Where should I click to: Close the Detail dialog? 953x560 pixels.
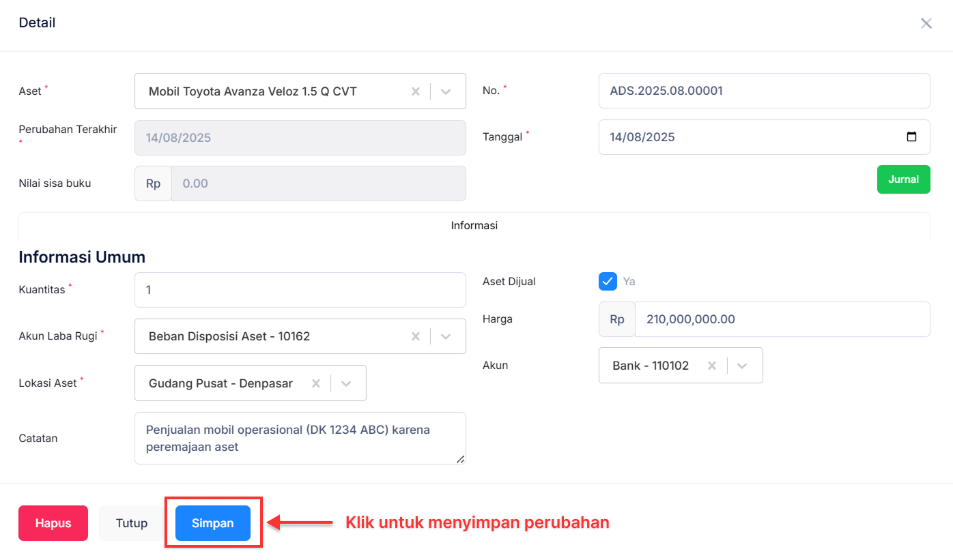(926, 23)
